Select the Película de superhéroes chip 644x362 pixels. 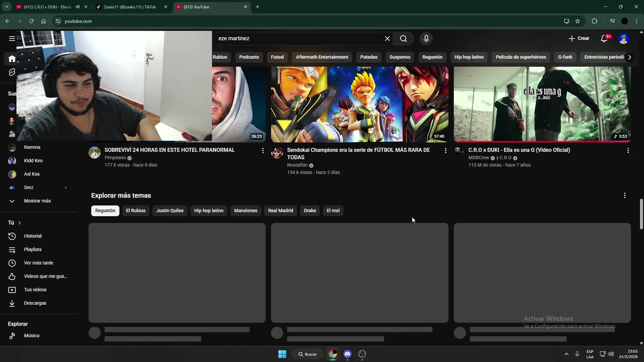tap(521, 57)
